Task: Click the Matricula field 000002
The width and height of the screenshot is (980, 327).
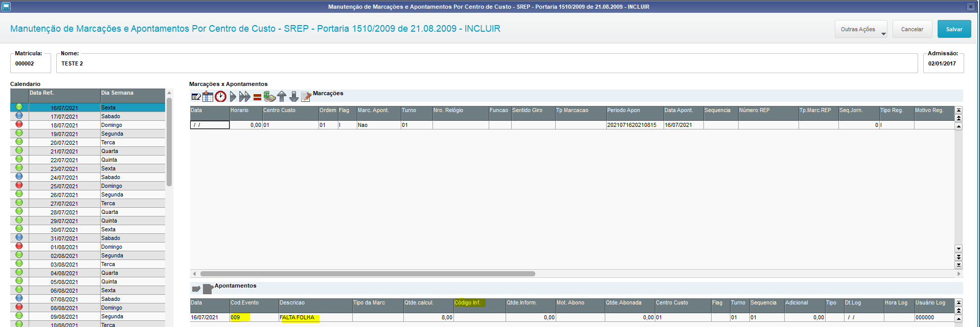Action: pos(30,63)
